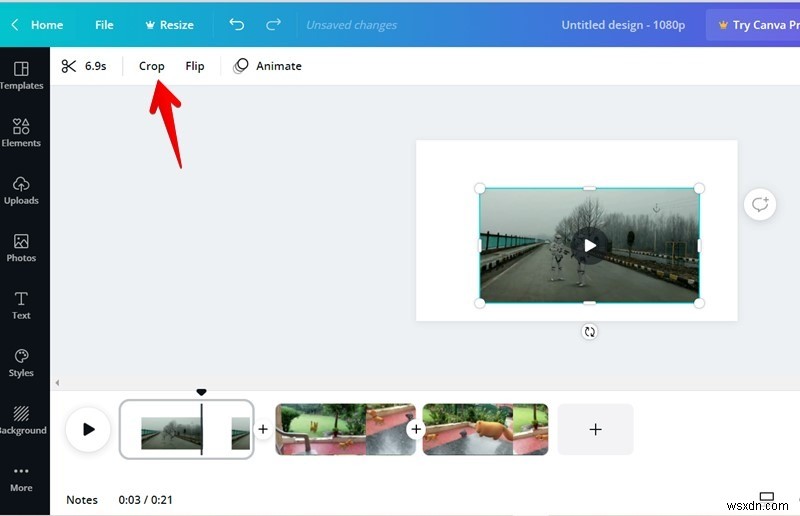This screenshot has width=800, height=516.
Task: Open the Elements sidebar panel
Action: [21, 133]
